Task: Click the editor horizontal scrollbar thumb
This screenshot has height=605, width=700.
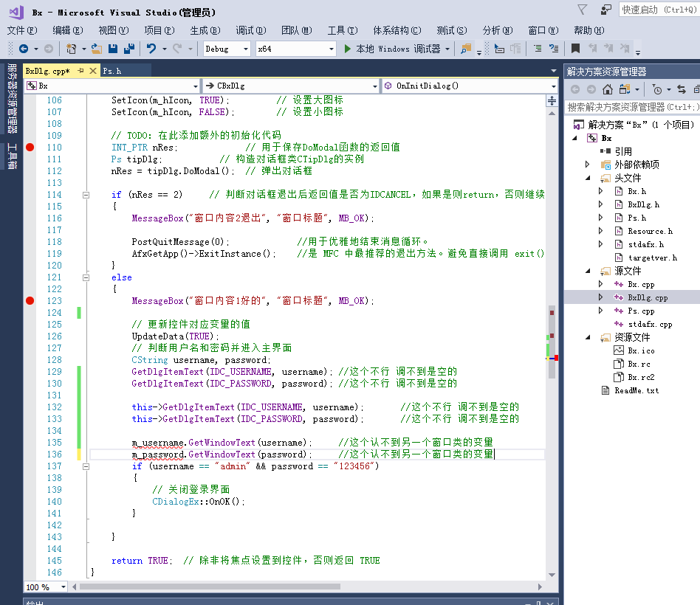Action: [x=210, y=587]
